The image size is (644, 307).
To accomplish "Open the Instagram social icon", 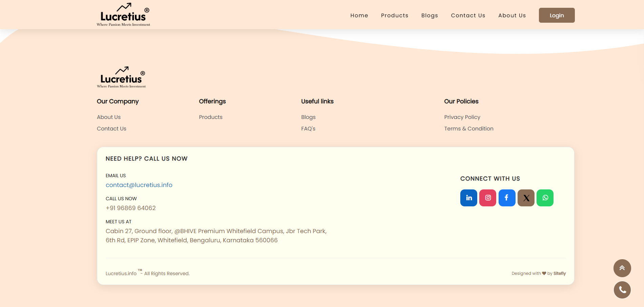I will click(488, 198).
